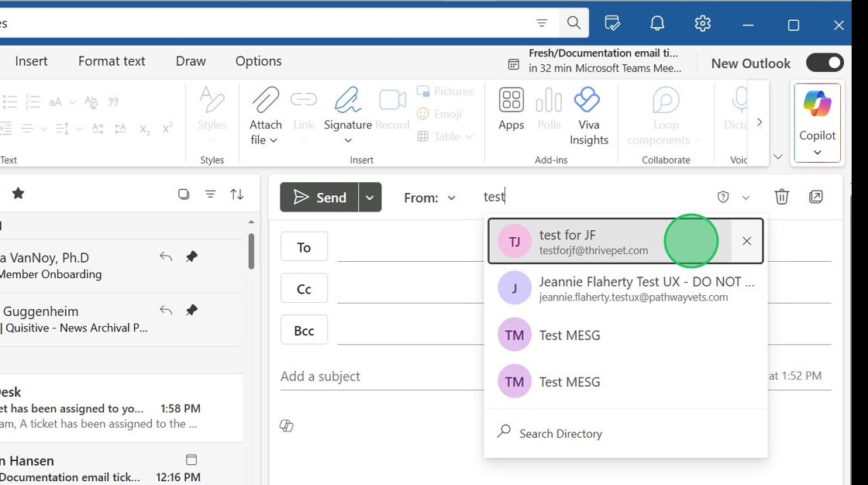This screenshot has height=485, width=868.
Task: Open the Apps add-ins icon
Action: (x=511, y=101)
